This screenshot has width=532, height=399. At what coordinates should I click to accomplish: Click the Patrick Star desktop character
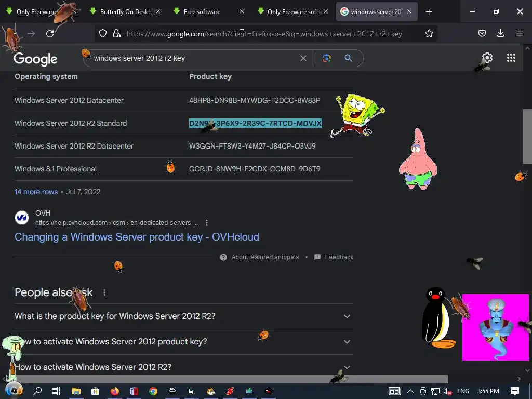click(x=418, y=159)
